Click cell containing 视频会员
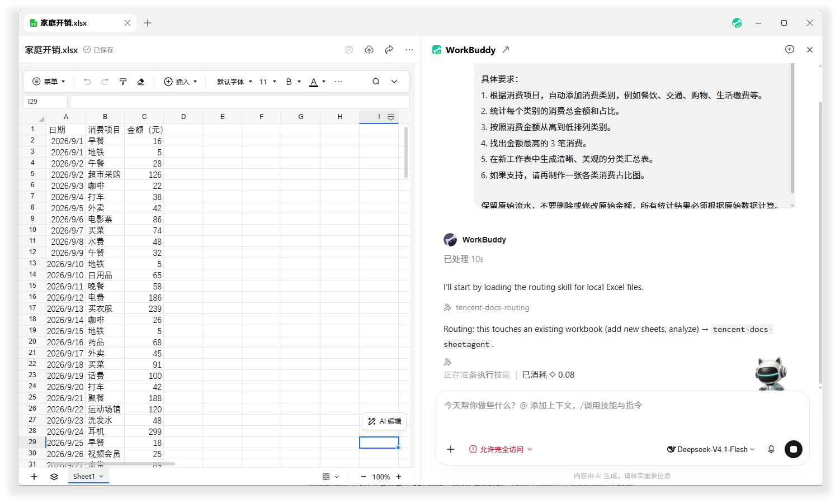The width and height of the screenshot is (840, 504). [x=105, y=454]
